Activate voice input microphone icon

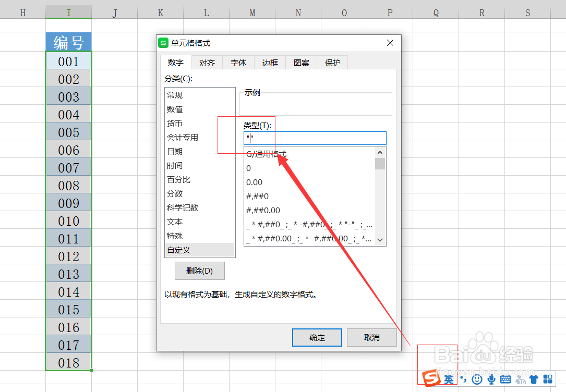(x=492, y=379)
